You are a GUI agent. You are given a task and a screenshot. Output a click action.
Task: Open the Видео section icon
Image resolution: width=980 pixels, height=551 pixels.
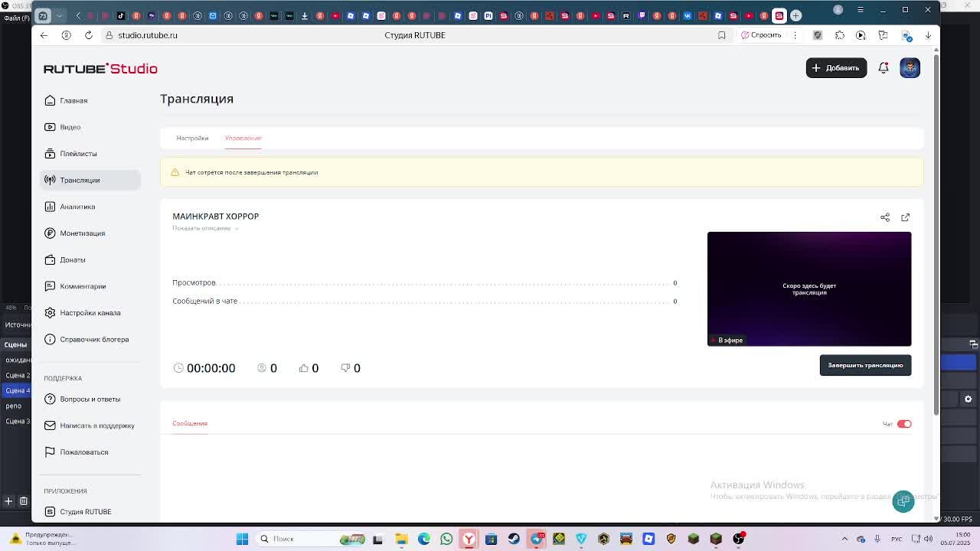(x=50, y=127)
